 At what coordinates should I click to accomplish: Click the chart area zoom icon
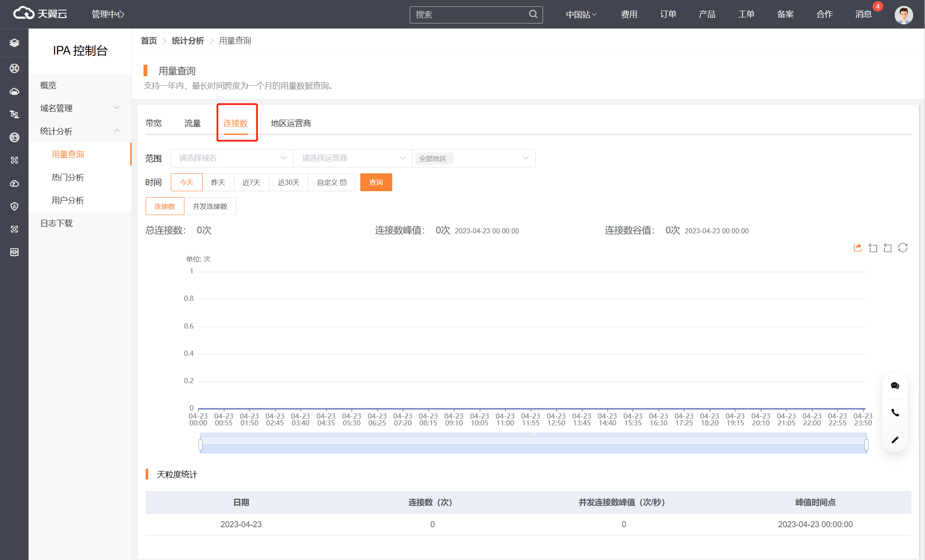point(873,248)
